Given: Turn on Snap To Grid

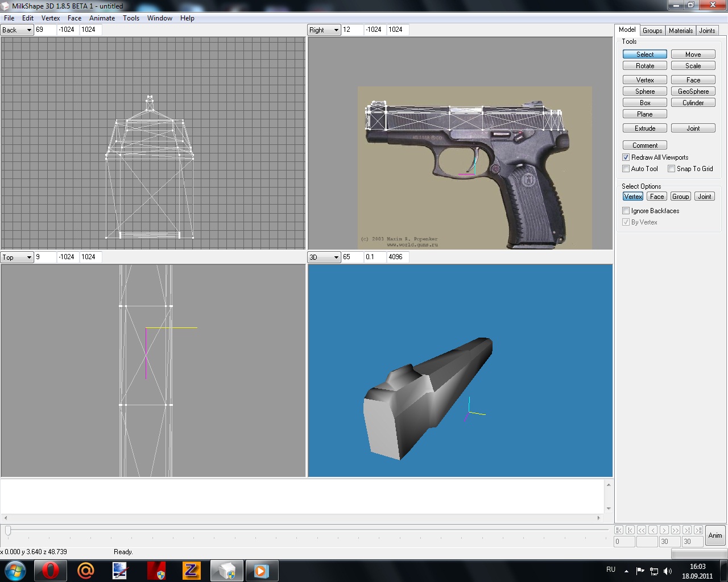Looking at the screenshot, I should click(x=672, y=169).
